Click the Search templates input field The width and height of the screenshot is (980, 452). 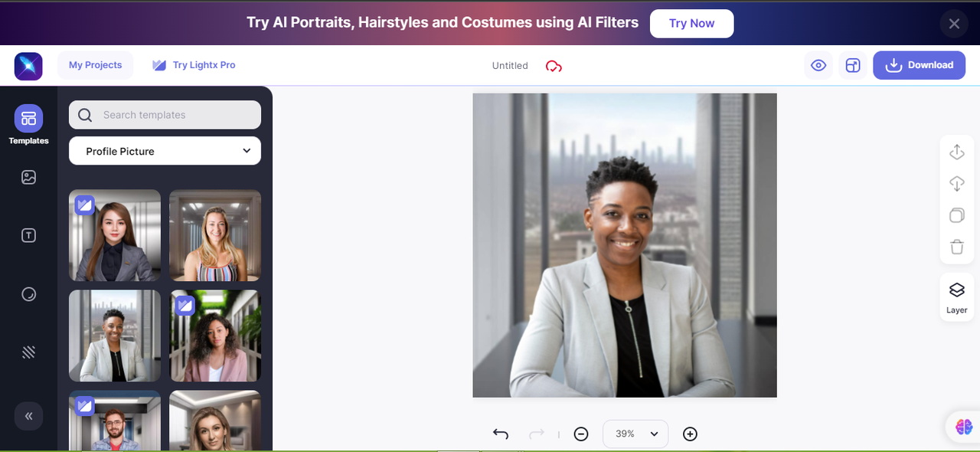tap(165, 115)
